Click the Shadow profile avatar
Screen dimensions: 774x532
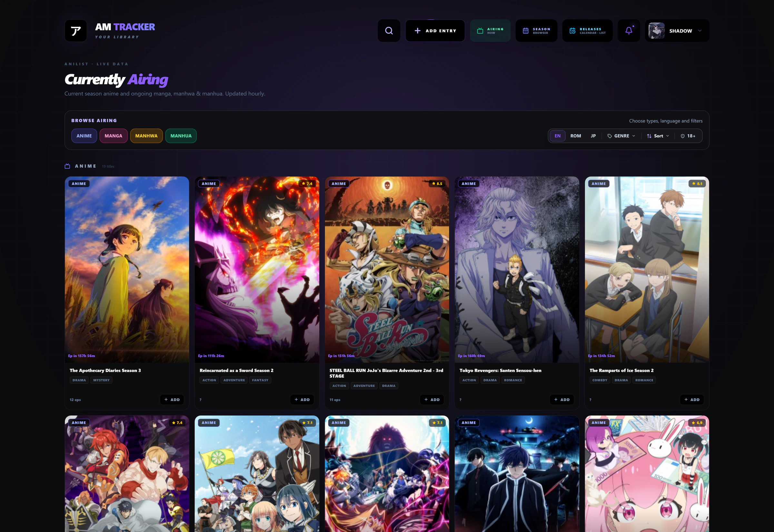coord(656,31)
